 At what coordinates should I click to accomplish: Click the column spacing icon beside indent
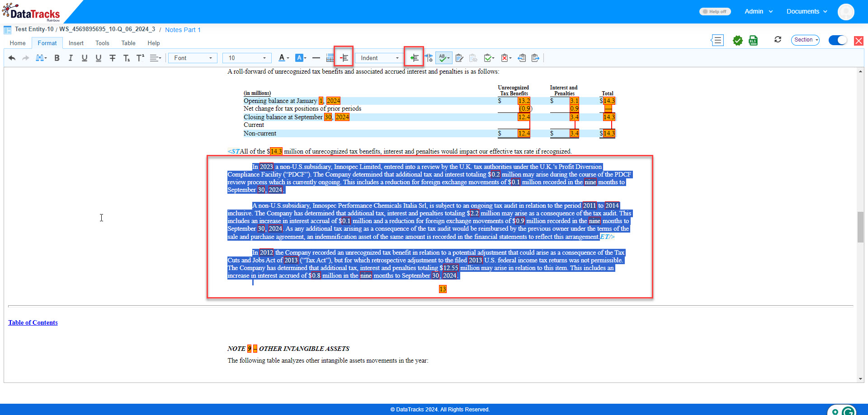429,58
